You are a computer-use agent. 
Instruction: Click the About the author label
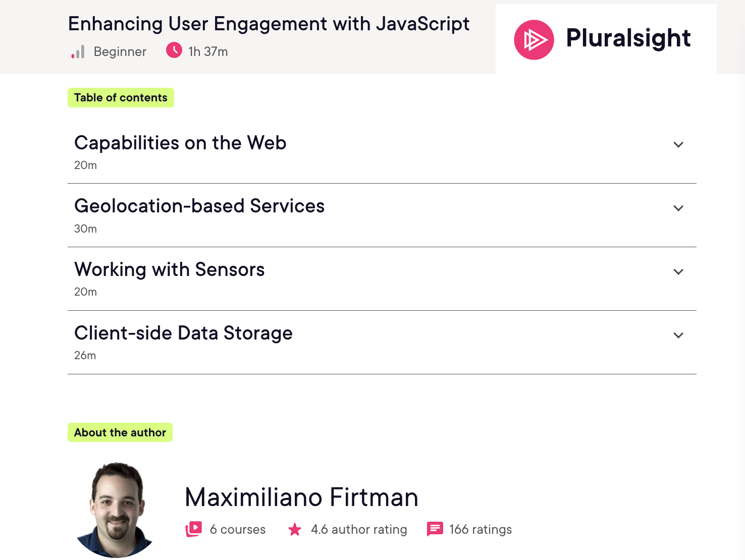coord(120,432)
